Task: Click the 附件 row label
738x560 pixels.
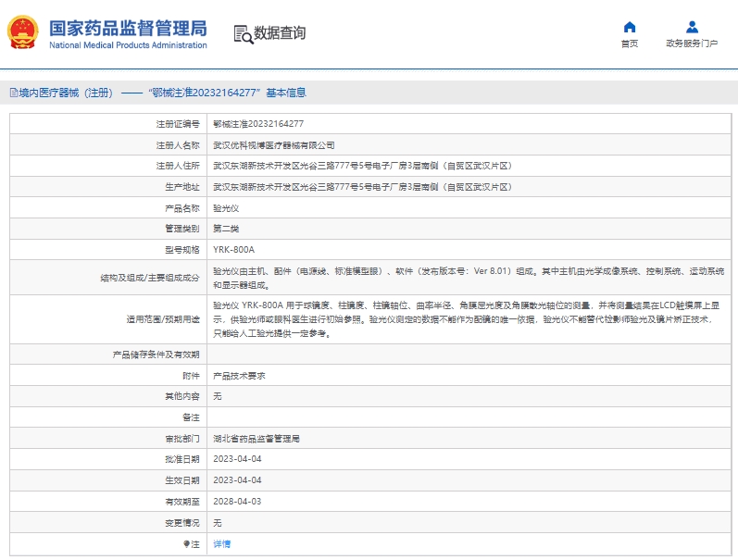Action: coord(191,376)
